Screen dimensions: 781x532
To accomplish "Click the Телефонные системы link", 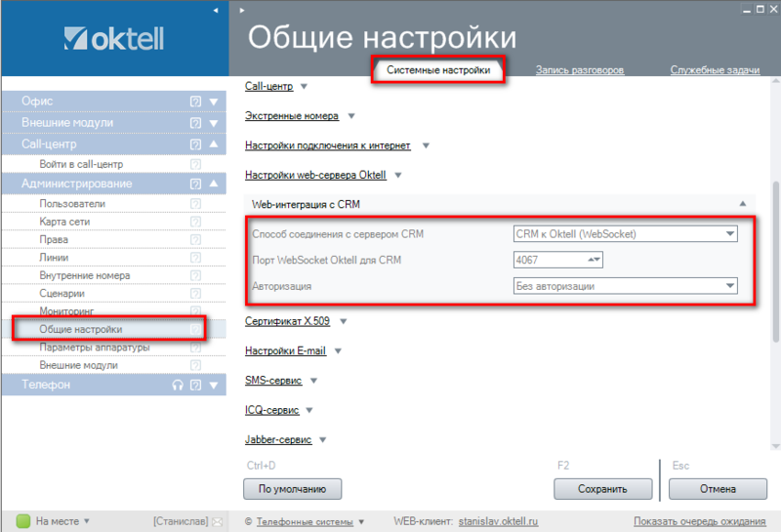I will click(305, 522).
